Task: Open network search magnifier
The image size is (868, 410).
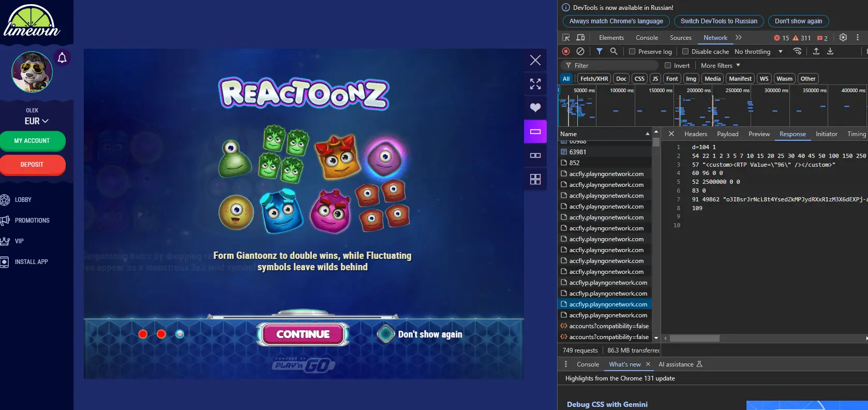Action: [614, 51]
